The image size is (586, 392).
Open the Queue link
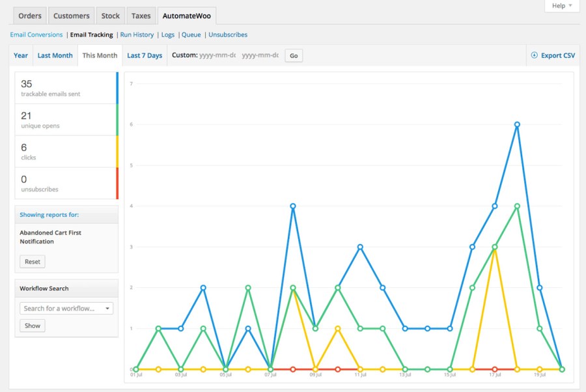pos(191,35)
